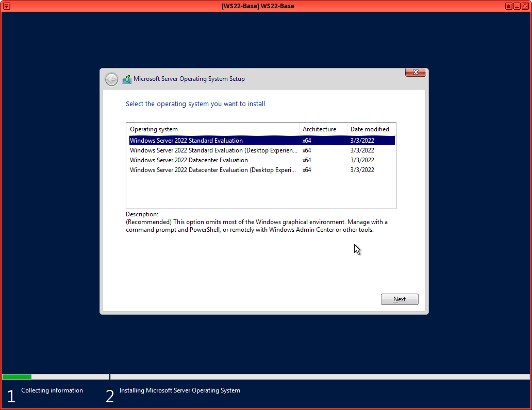Select Datacenter Evaluation (Desktop Experience) row
This screenshot has height=410, width=532.
pyautogui.click(x=262, y=170)
